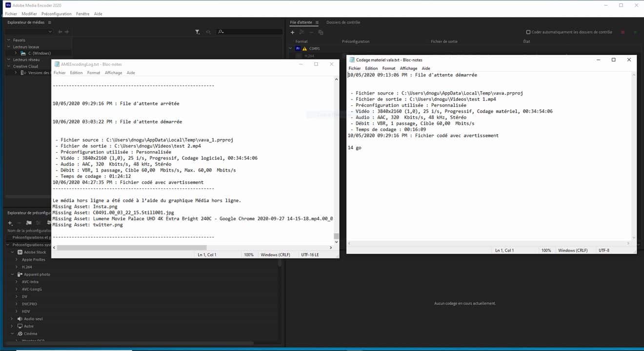This screenshot has width=644, height=351.
Task: Expand the HDV presets
Action: pos(17,311)
